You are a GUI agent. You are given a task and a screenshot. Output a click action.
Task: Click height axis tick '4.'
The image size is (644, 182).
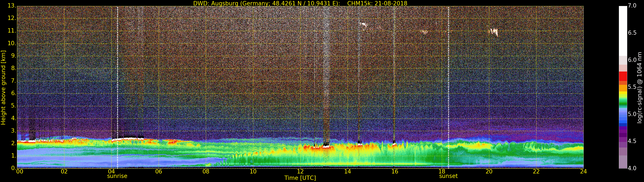(14, 118)
